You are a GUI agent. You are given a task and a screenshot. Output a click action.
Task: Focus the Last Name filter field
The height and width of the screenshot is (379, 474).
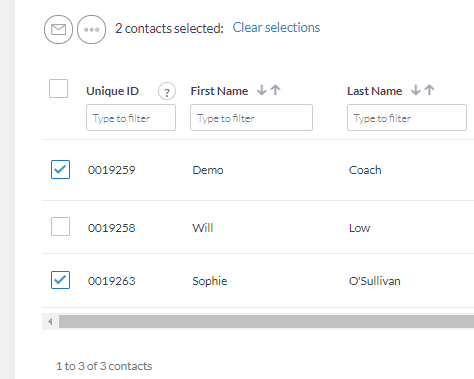tap(407, 118)
